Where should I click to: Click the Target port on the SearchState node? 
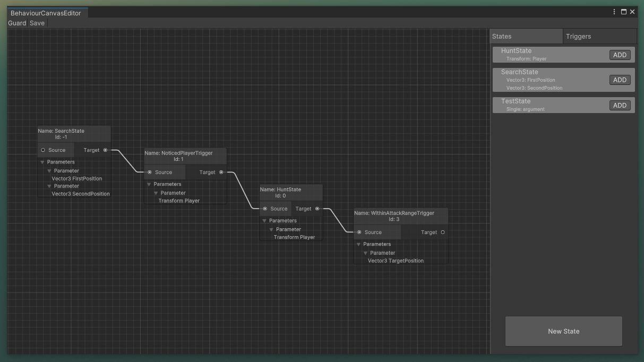[105, 150]
